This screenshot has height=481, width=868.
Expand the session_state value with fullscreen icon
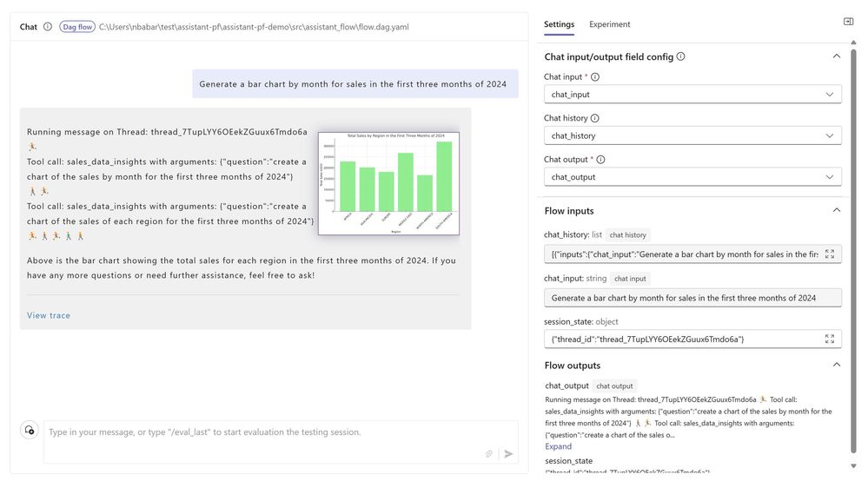click(x=830, y=339)
